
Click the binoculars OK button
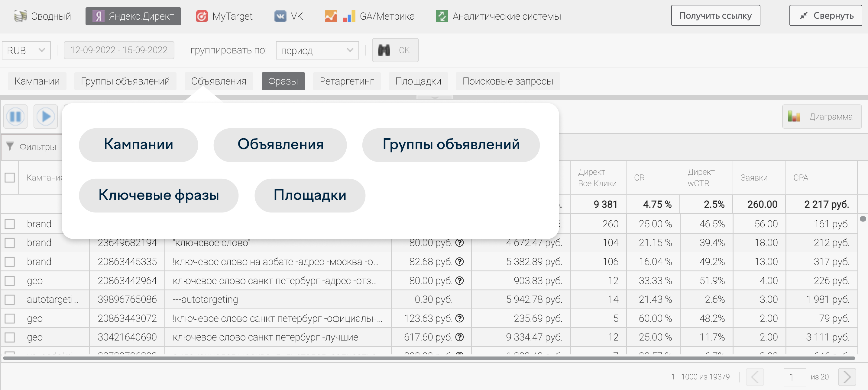pos(395,50)
